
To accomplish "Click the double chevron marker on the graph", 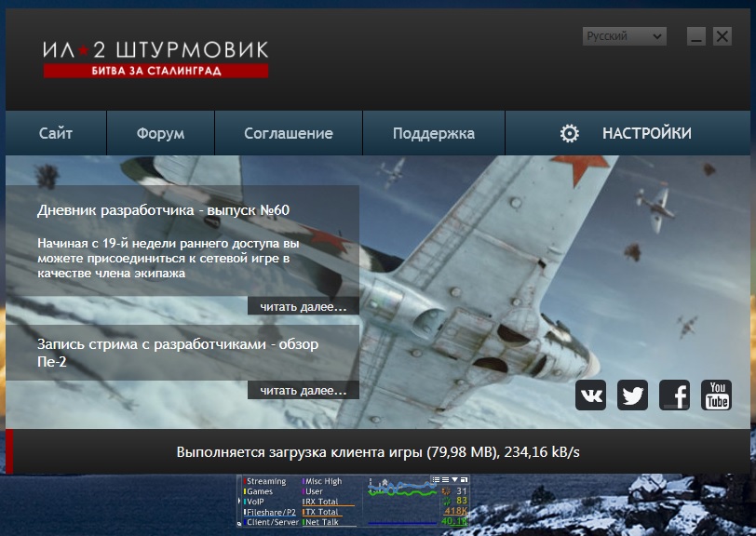I will pos(385,481).
